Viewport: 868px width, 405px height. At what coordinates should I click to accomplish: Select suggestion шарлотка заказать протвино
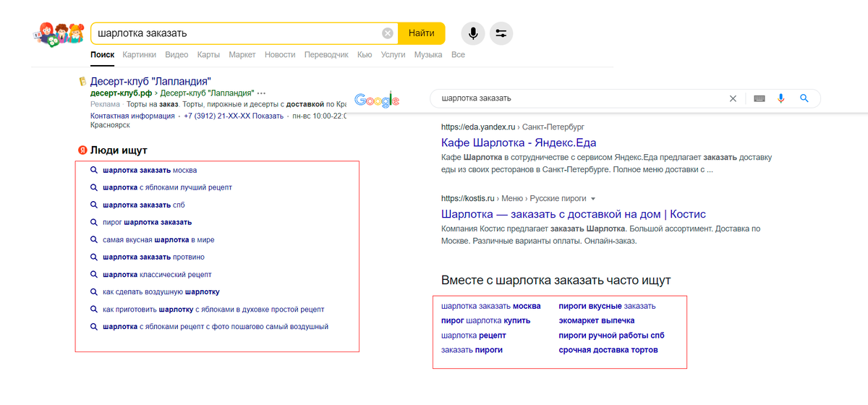pos(154,257)
